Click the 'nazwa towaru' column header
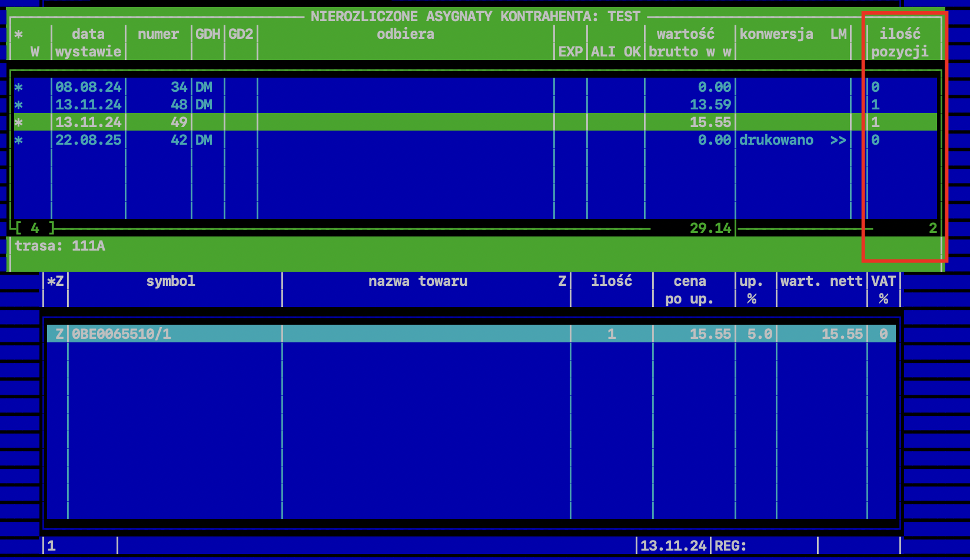 [418, 281]
